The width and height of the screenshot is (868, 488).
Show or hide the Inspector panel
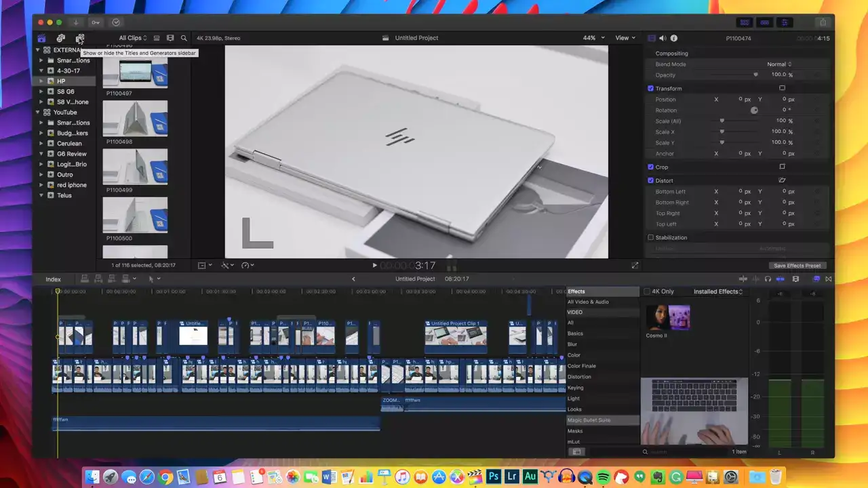785,22
